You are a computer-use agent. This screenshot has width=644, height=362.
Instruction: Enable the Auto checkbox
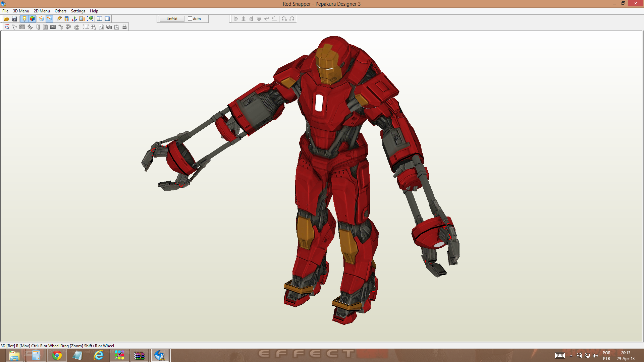[190, 19]
